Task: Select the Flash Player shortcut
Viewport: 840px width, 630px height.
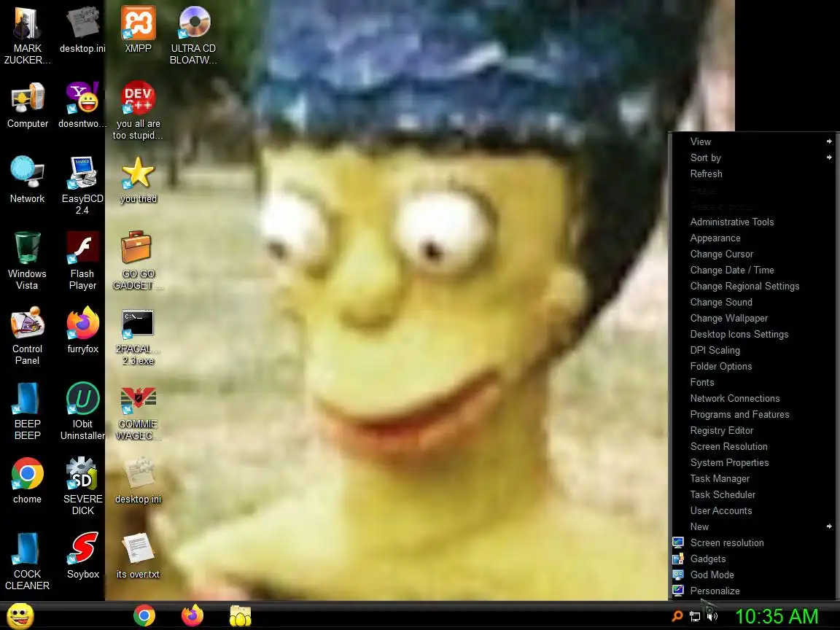Action: (x=82, y=260)
